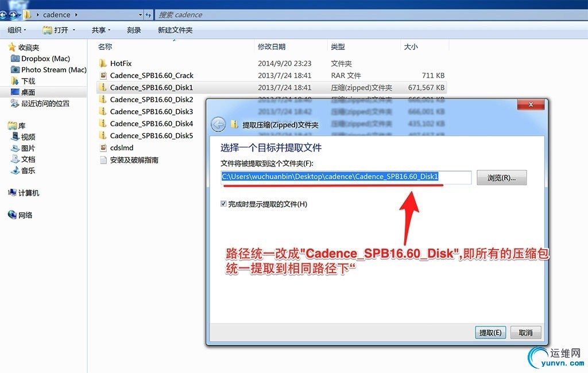Open 文档 documents library
The height and width of the screenshot is (373, 588).
tap(23, 160)
